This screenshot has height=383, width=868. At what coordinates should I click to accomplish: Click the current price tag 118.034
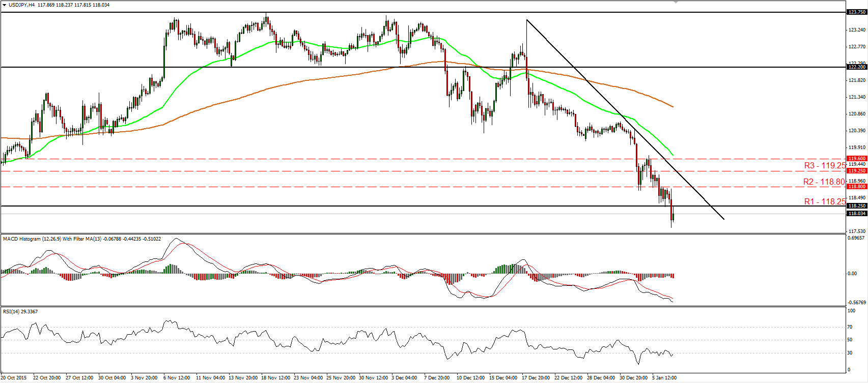click(857, 214)
